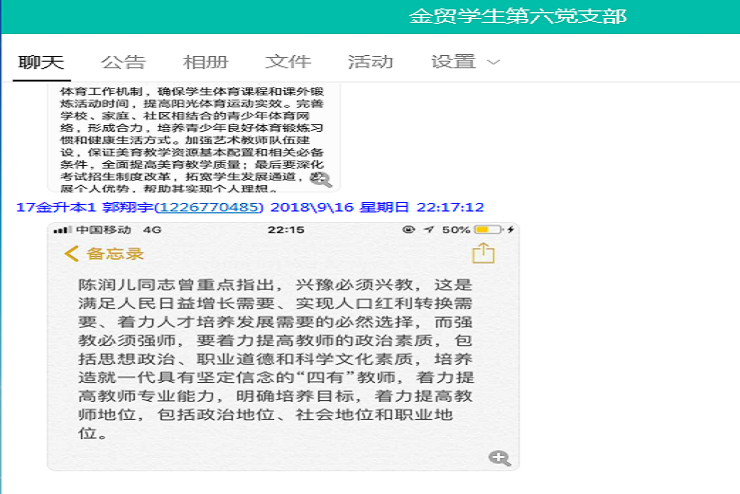
Task: Click the group title 金贸学生第六党支部
Action: click(517, 17)
